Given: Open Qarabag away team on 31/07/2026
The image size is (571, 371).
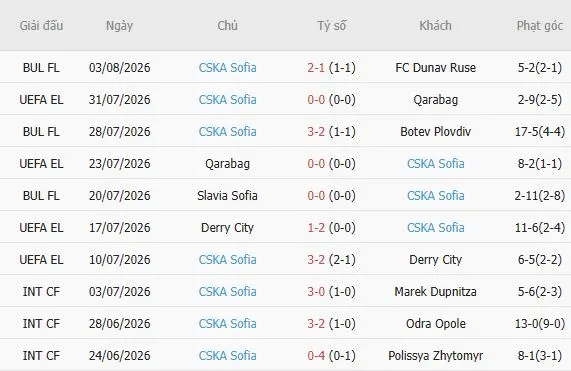Looking at the screenshot, I should click(436, 100).
